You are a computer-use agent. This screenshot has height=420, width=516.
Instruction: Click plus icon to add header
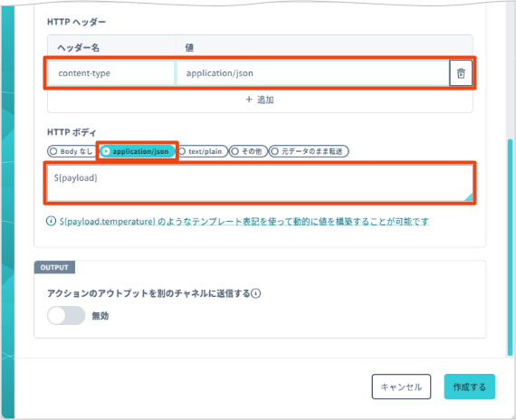(x=249, y=100)
